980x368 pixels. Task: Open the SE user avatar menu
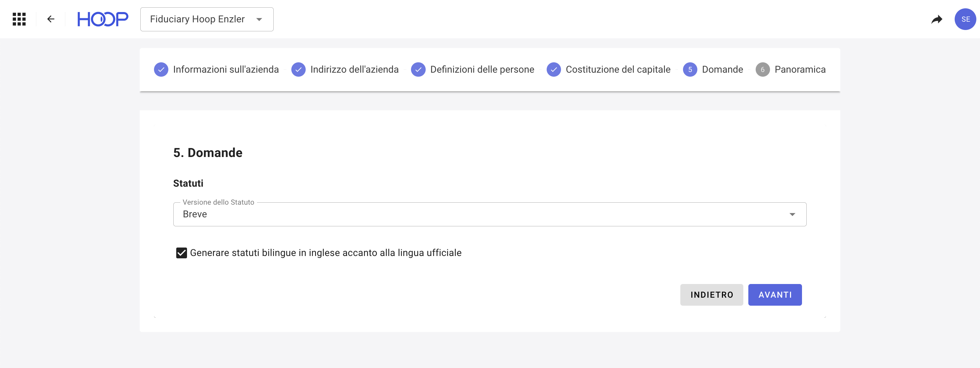(965, 19)
